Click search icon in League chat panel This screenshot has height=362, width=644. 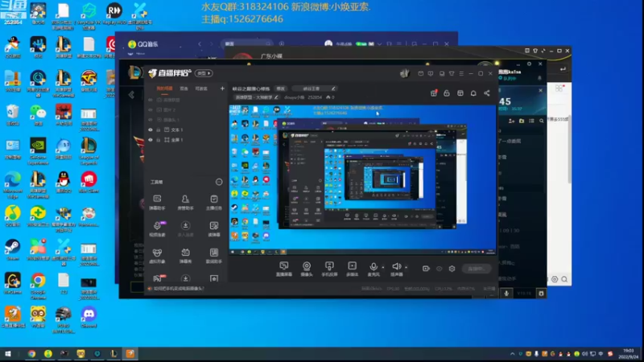coord(541,121)
